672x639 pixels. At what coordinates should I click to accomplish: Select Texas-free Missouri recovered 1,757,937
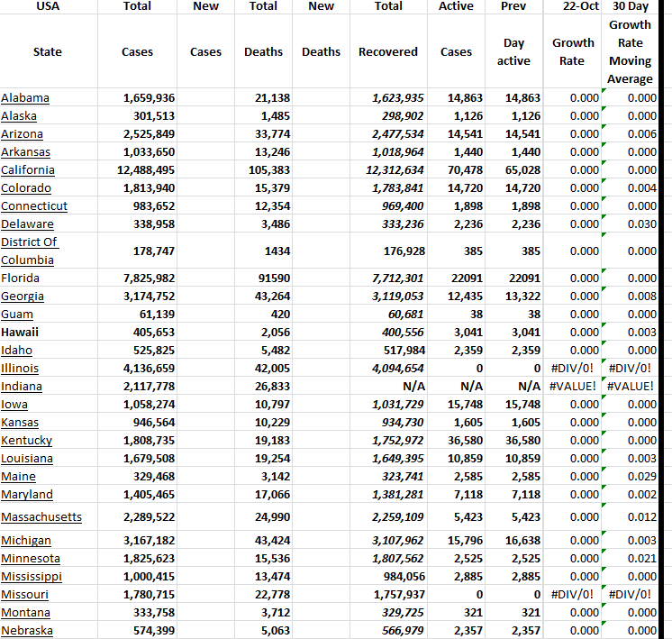point(388,595)
